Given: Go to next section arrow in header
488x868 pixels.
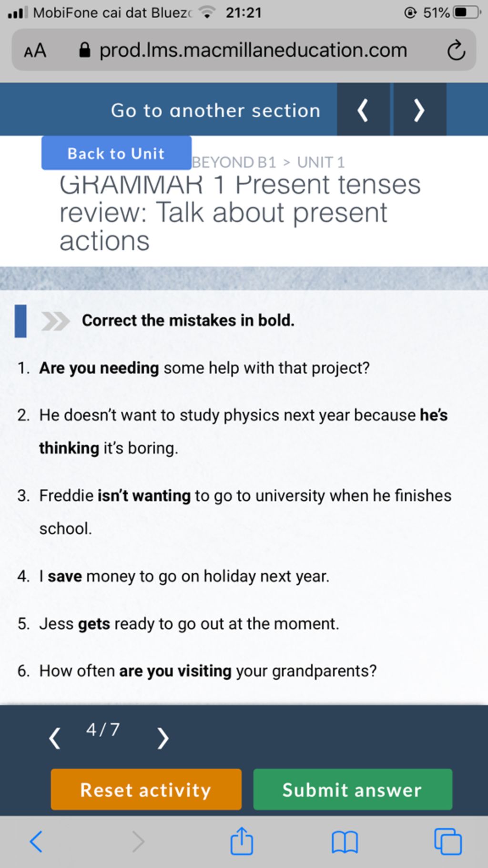Looking at the screenshot, I should click(x=419, y=110).
